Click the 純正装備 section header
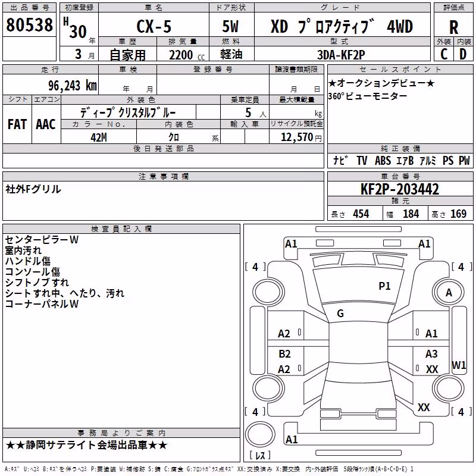 tap(400, 148)
